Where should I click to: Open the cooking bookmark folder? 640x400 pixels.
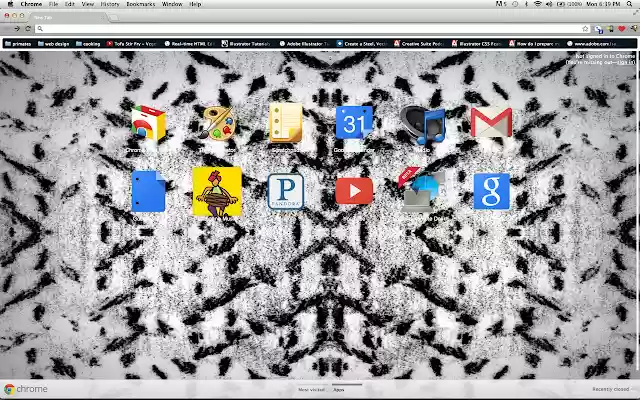(88, 44)
